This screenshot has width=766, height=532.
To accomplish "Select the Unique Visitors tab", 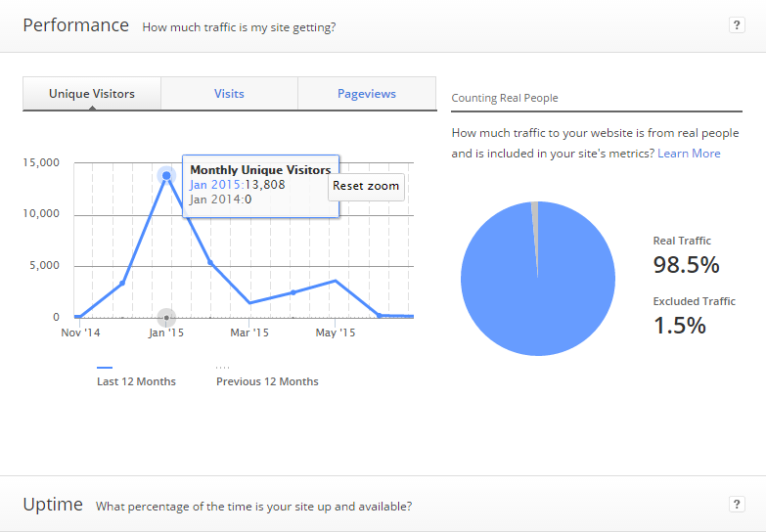I will pyautogui.click(x=92, y=93).
